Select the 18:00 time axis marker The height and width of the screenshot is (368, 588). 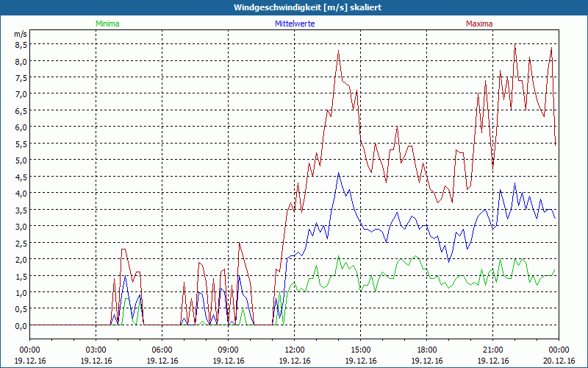click(426, 350)
